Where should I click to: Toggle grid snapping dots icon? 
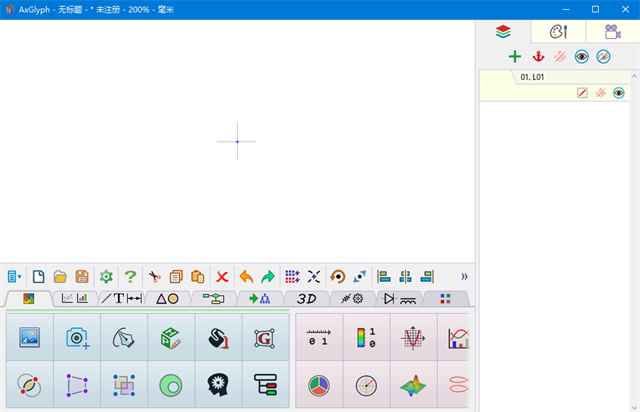[292, 276]
